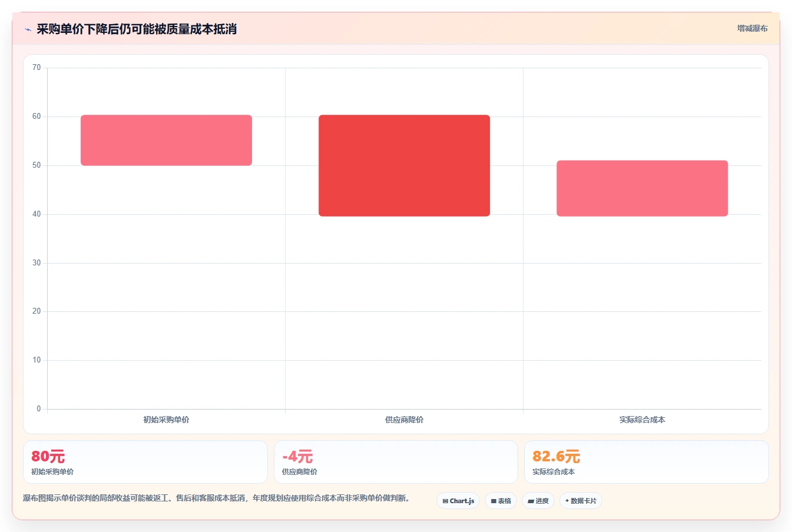Click the y-axis tick label 60
792x532 pixels.
coord(37,117)
